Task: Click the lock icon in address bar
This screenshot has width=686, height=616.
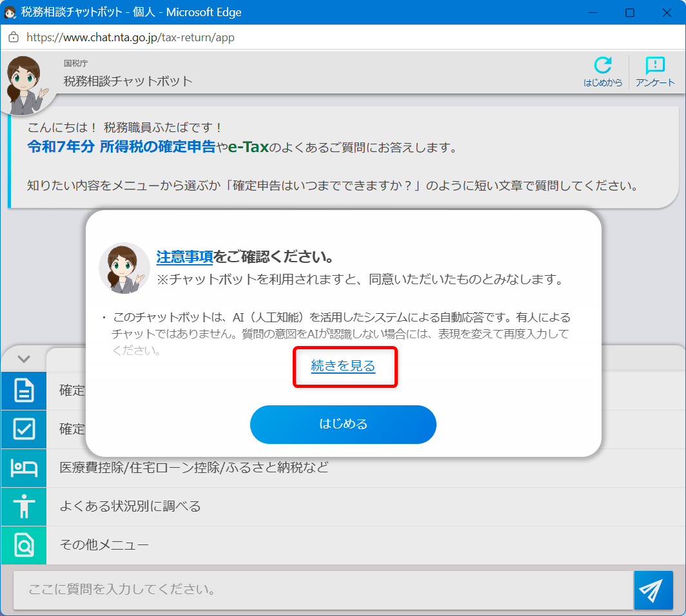Action: 14,37
